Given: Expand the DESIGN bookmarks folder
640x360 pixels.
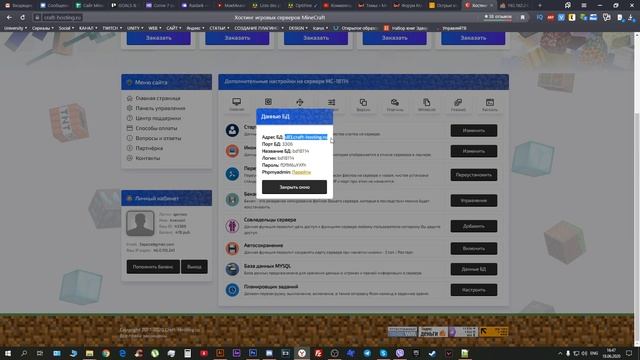Looking at the screenshot, I should 298,28.
